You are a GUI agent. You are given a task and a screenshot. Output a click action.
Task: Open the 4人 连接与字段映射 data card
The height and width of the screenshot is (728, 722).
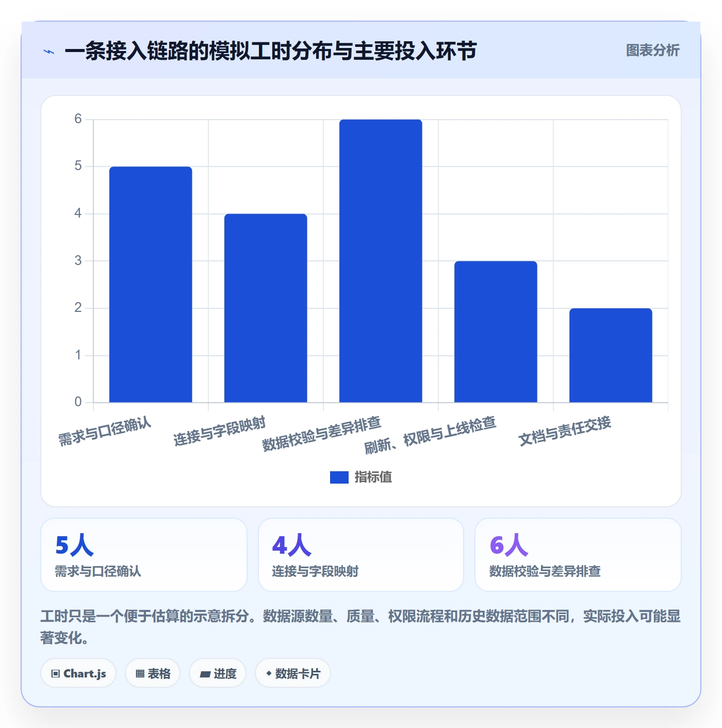click(x=361, y=555)
